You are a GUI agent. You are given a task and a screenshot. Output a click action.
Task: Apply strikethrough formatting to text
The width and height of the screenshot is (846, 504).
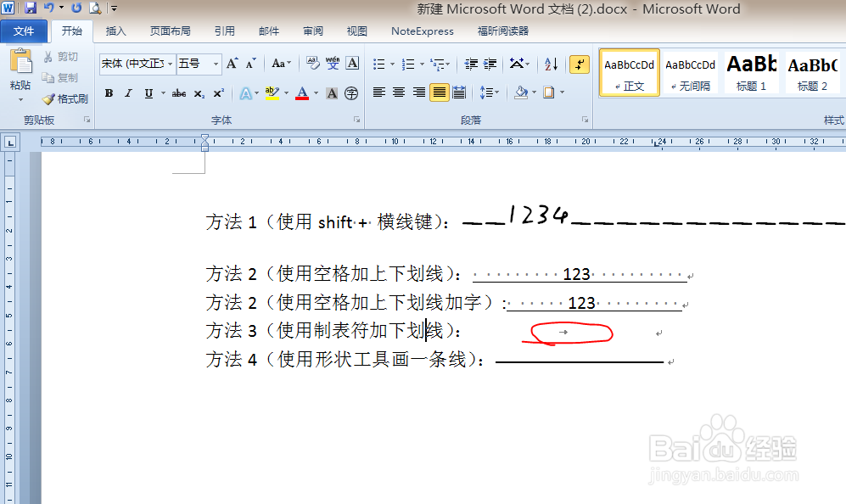(178, 93)
